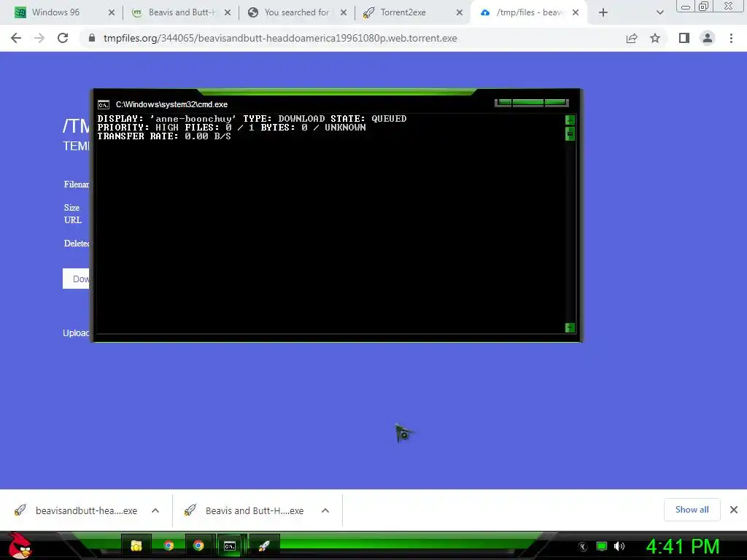This screenshot has height=560, width=747.
Task: Close the Beavis and Butt-H tab
Action: 228,12
